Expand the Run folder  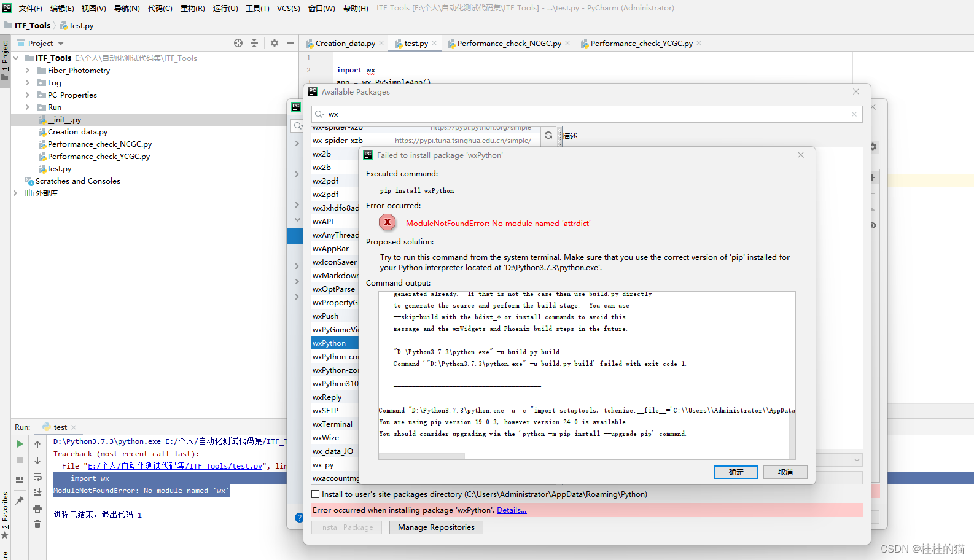click(27, 107)
